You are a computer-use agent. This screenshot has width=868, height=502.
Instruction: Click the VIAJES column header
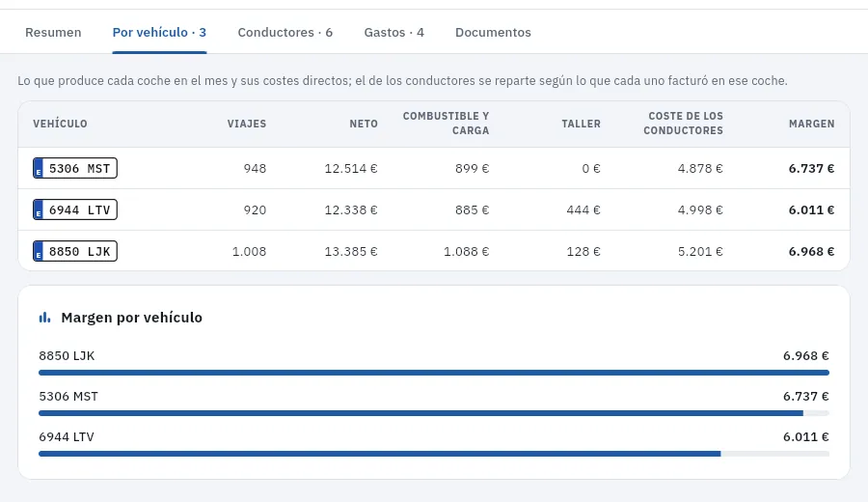pos(246,124)
